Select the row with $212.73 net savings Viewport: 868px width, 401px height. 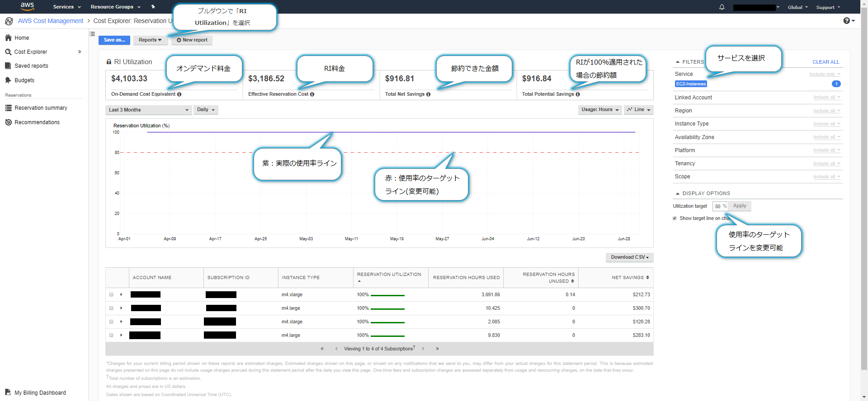click(x=111, y=295)
